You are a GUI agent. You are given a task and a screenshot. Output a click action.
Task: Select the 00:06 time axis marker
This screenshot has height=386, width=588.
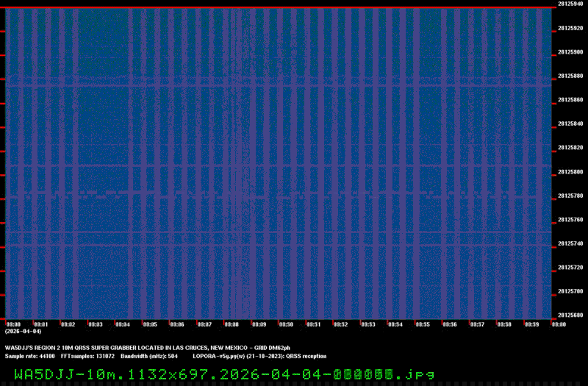point(176,324)
